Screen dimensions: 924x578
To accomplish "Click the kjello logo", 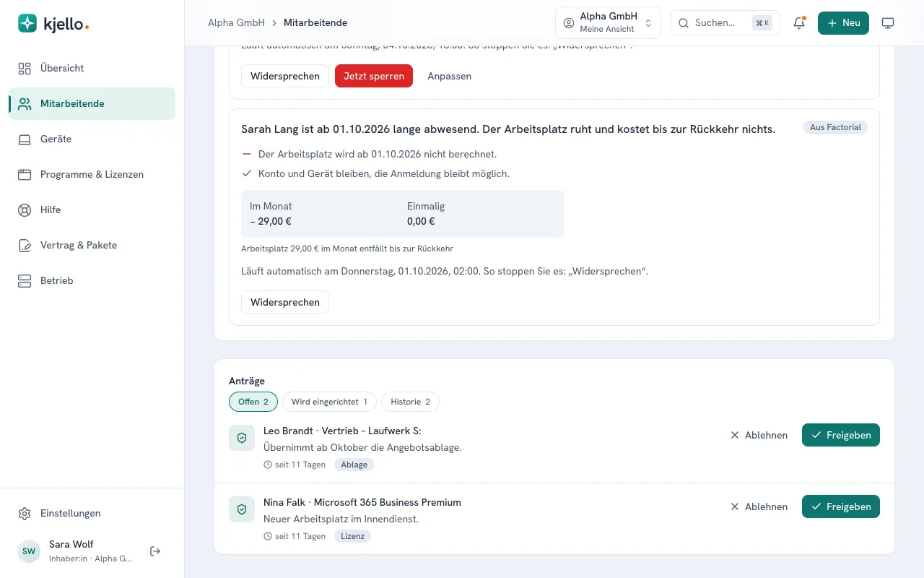I will pyautogui.click(x=53, y=24).
